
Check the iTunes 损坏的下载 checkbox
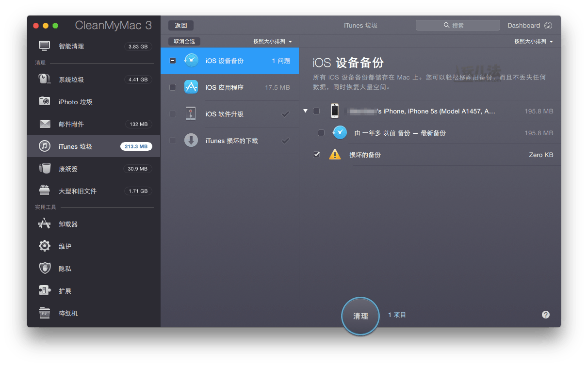tap(173, 141)
